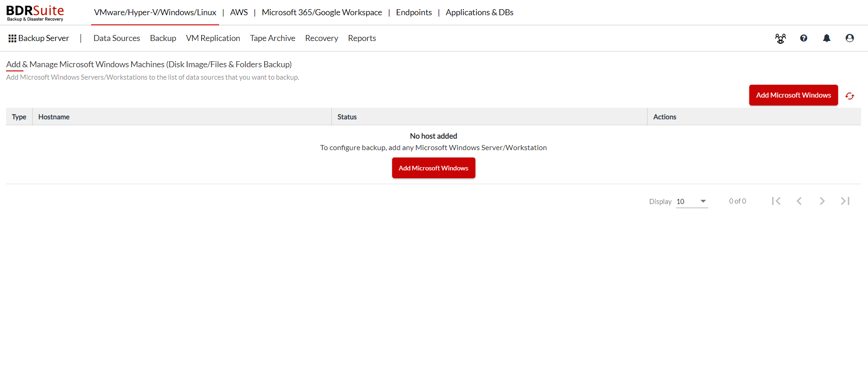Open the Recovery menu
Viewport: 868px width, 390px height.
(322, 38)
